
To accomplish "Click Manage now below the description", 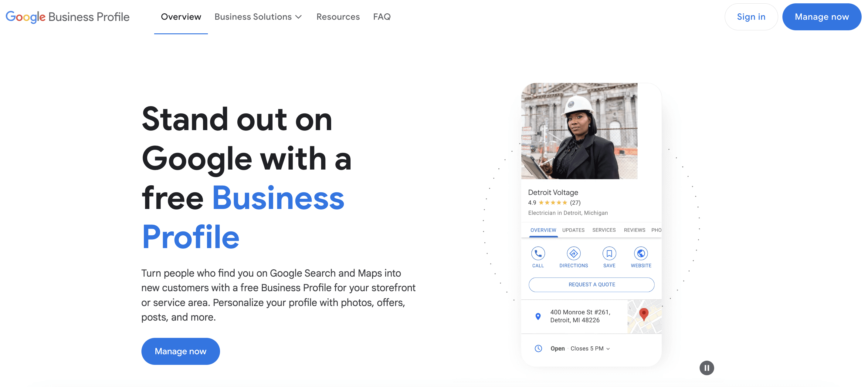I will (180, 351).
